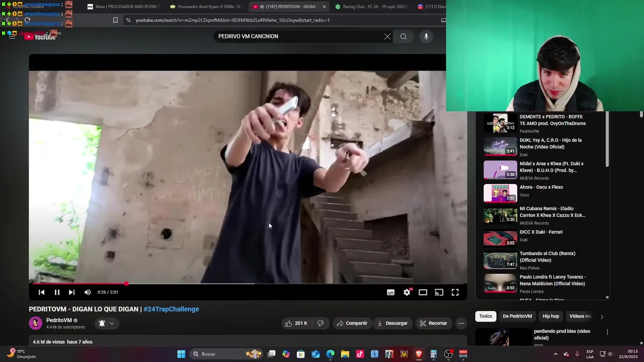Open the Compartir share dialog

pyautogui.click(x=352, y=323)
